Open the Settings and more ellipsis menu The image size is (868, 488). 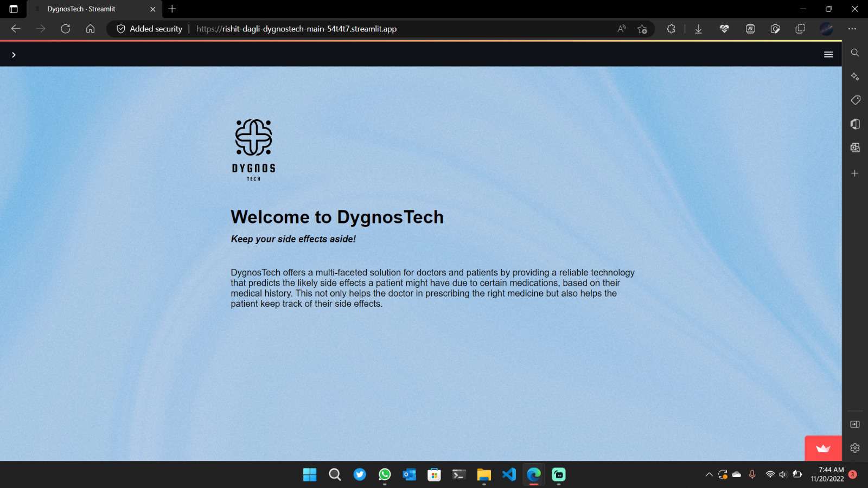(x=853, y=29)
